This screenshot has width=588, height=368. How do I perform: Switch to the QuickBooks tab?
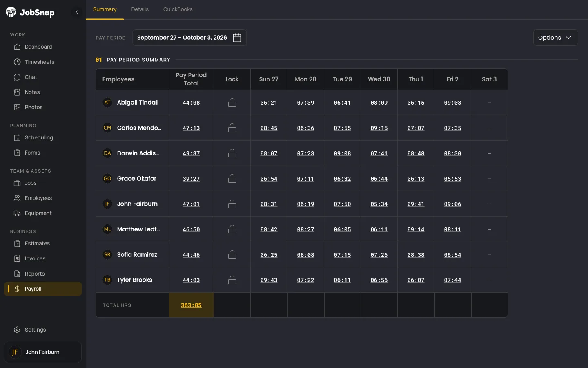click(x=178, y=9)
